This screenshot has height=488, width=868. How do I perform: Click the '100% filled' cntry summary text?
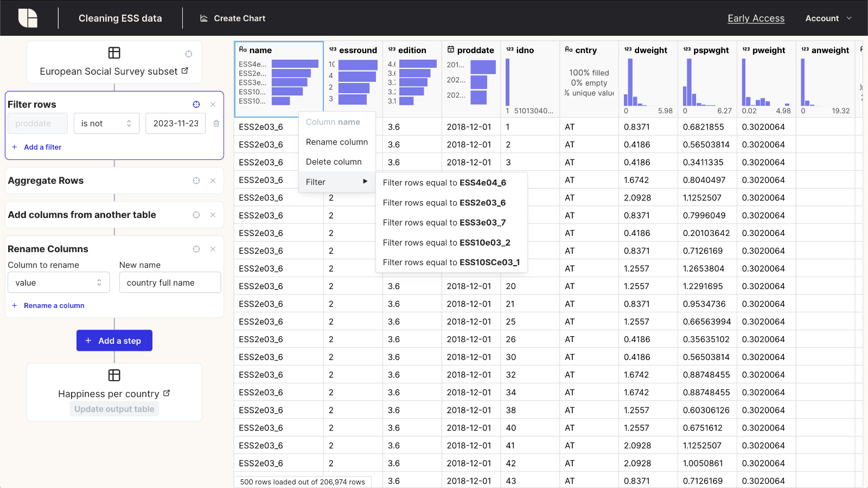tap(589, 73)
